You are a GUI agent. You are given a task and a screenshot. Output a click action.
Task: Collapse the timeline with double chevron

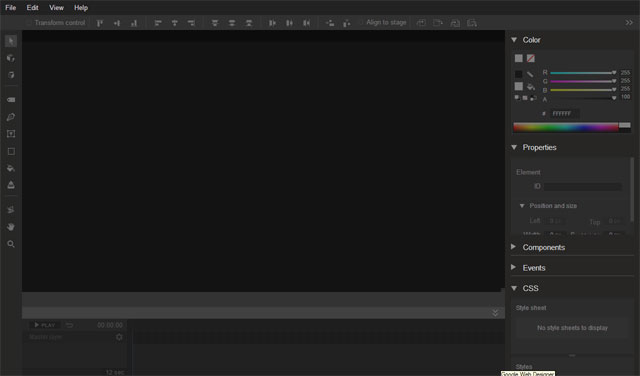(495, 313)
